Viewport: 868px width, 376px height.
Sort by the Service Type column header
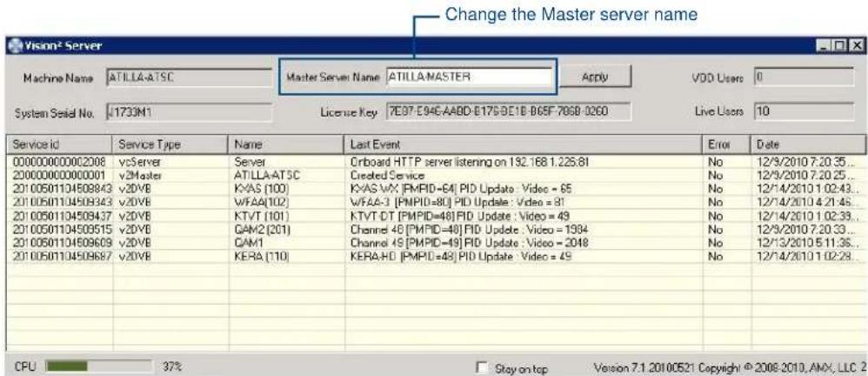pos(170,144)
